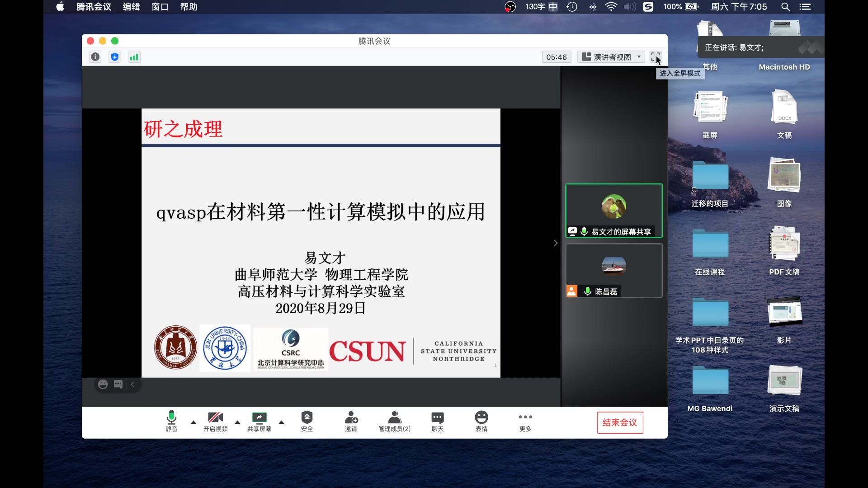
Task: Open the 腾讯会议 app menu
Action: tap(94, 7)
